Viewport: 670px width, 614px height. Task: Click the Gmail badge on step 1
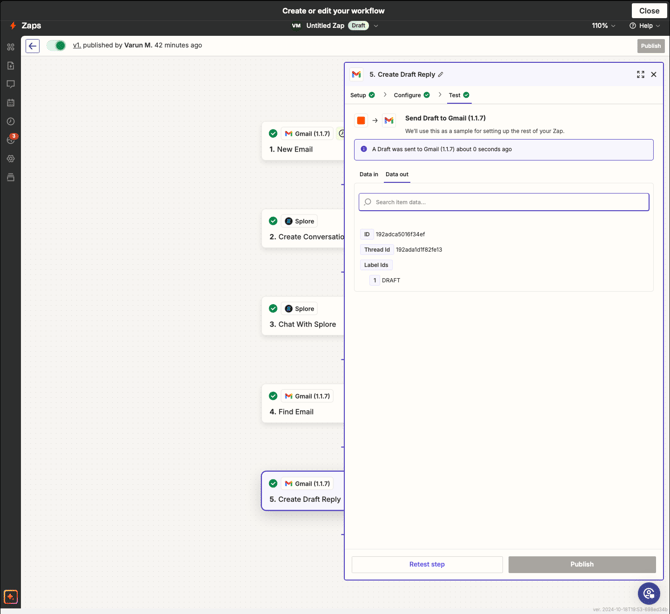coord(307,134)
